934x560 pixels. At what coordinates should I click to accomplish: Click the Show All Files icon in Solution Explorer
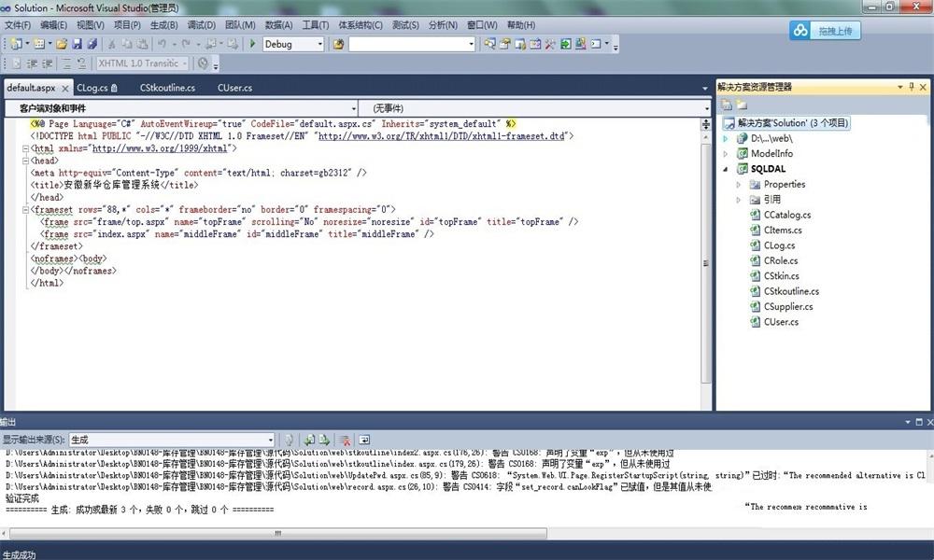pos(742,105)
